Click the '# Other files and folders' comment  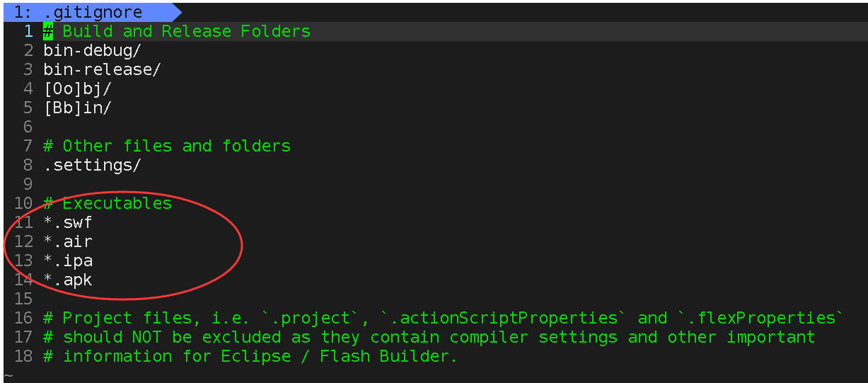167,146
